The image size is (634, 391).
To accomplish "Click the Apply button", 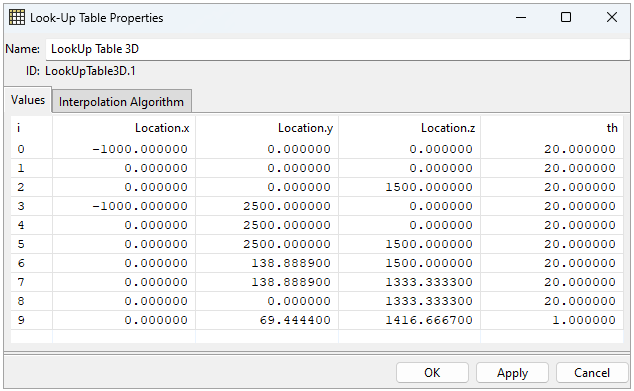I will [x=512, y=372].
